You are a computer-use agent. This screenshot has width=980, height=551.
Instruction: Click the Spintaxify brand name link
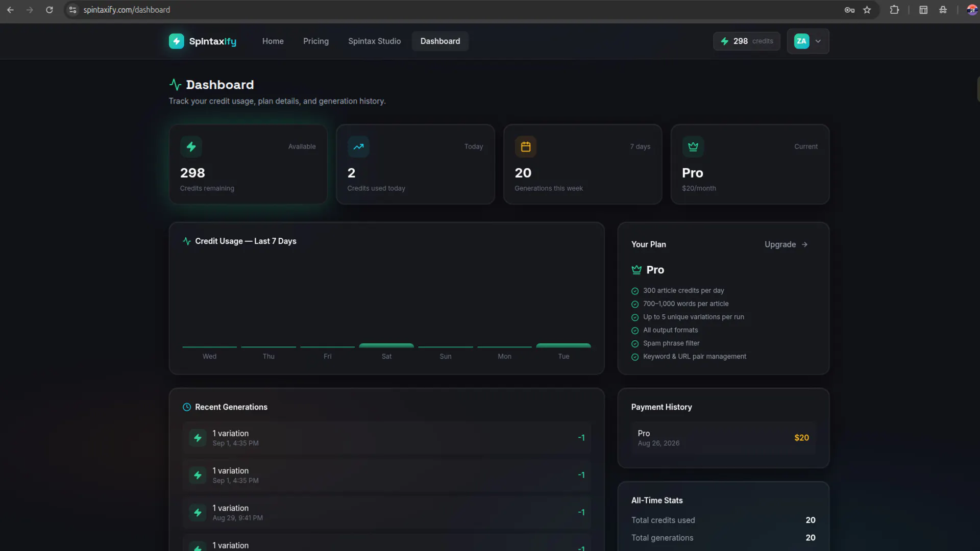(212, 41)
